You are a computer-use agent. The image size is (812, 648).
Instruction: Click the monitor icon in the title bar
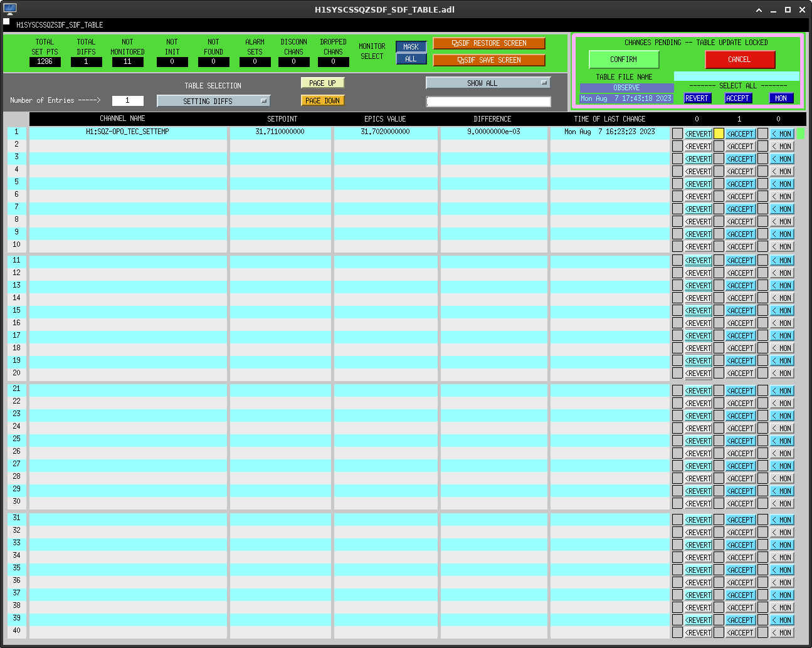point(10,9)
